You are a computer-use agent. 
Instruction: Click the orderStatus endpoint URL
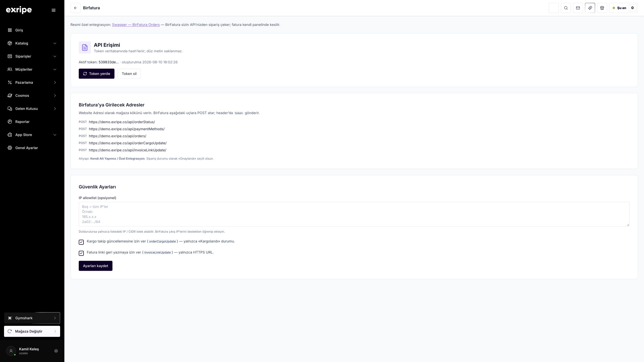[122, 122]
